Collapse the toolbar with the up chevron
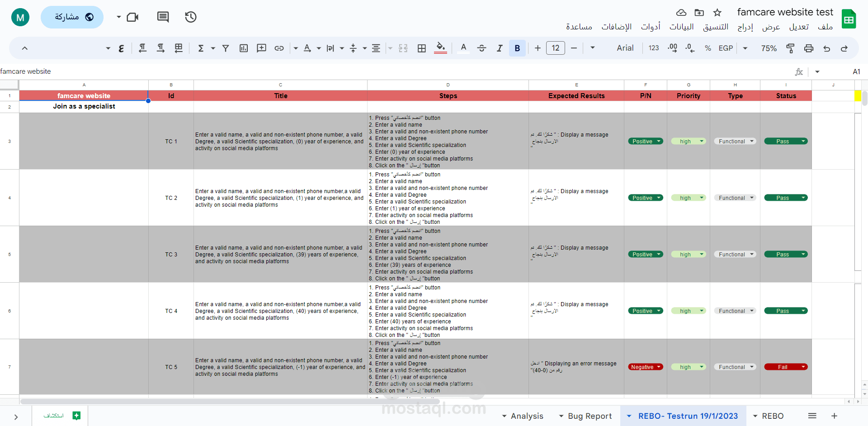 [x=25, y=48]
